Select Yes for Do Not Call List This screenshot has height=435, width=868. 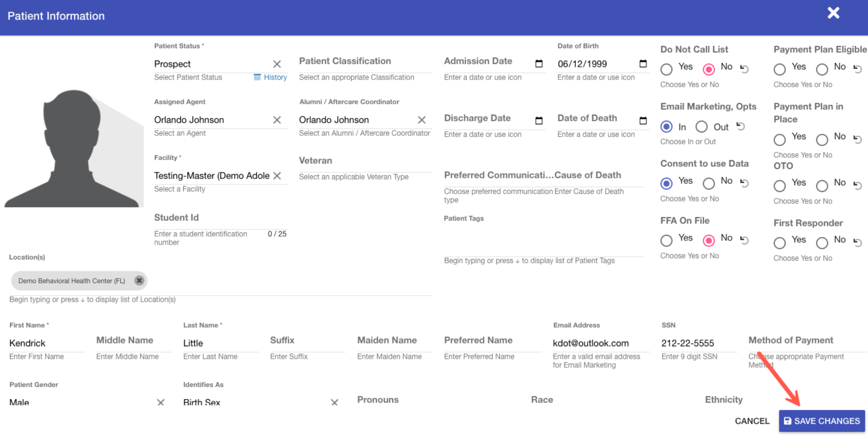666,69
